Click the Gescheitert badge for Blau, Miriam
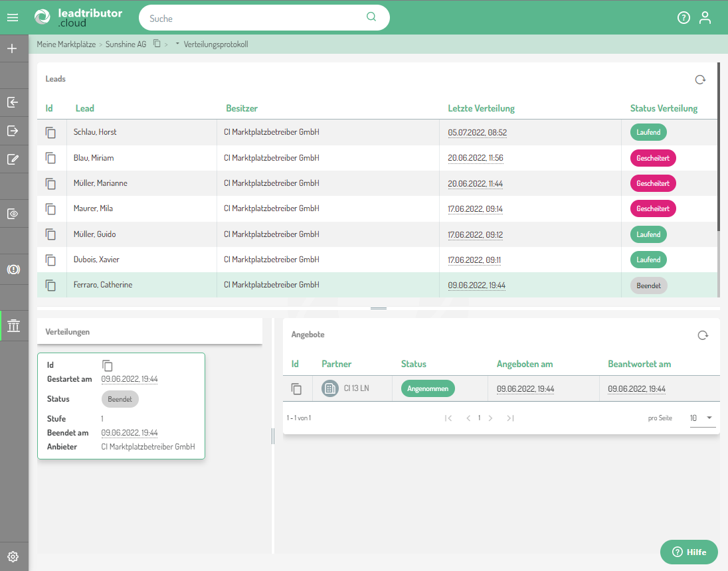Viewport: 728px width, 571px height. tap(653, 158)
